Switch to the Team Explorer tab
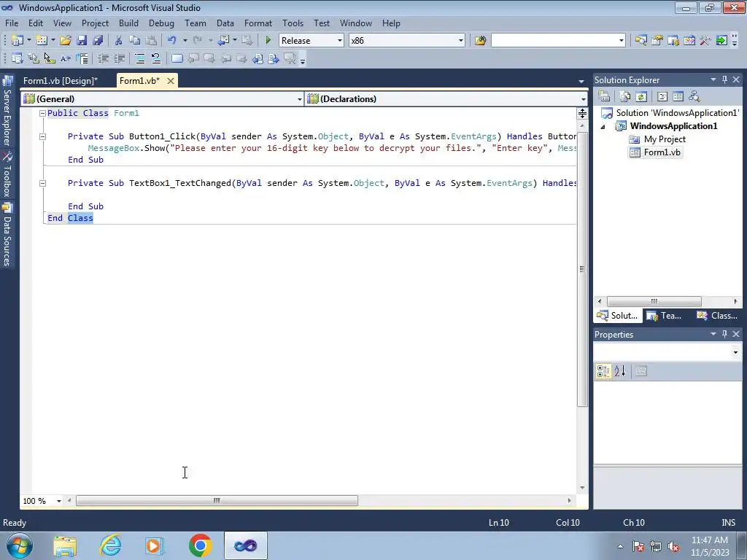Image resolution: width=747 pixels, height=560 pixels. point(665,315)
